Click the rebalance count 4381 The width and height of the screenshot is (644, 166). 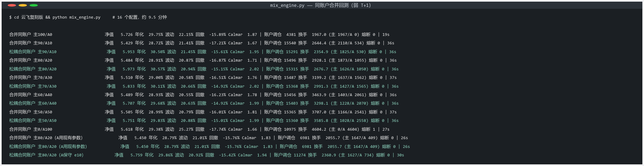[291, 35]
